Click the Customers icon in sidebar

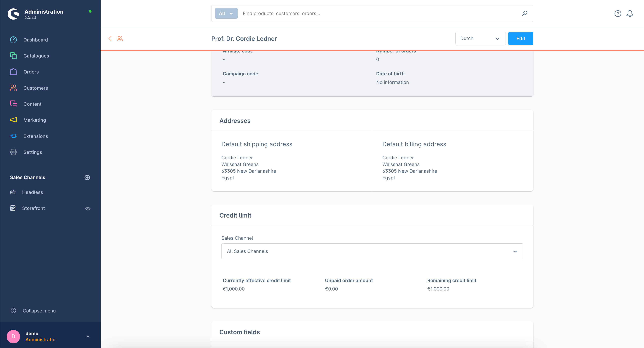[13, 88]
